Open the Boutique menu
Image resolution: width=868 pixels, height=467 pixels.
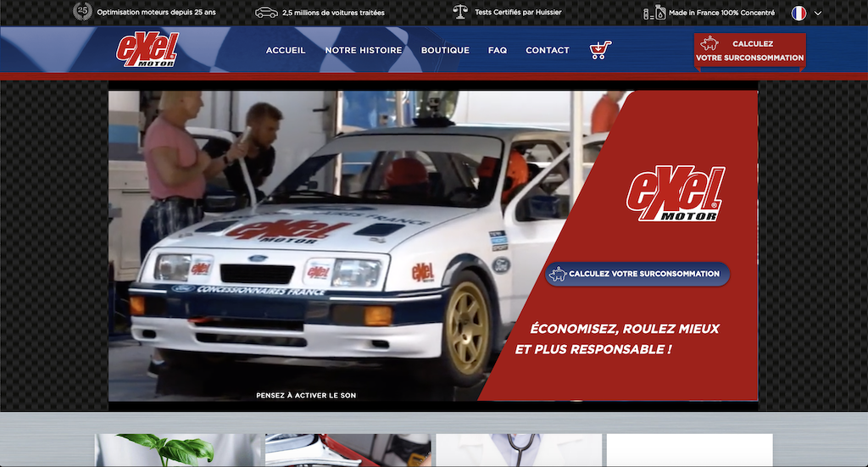point(445,50)
